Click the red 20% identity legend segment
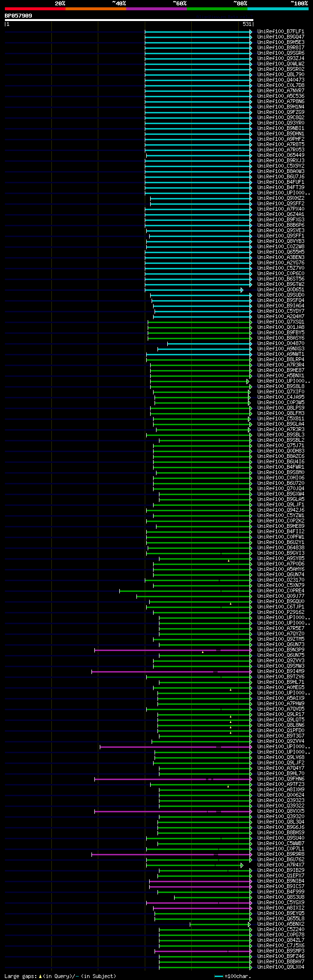This screenshot has height=980, width=313. point(35,9)
